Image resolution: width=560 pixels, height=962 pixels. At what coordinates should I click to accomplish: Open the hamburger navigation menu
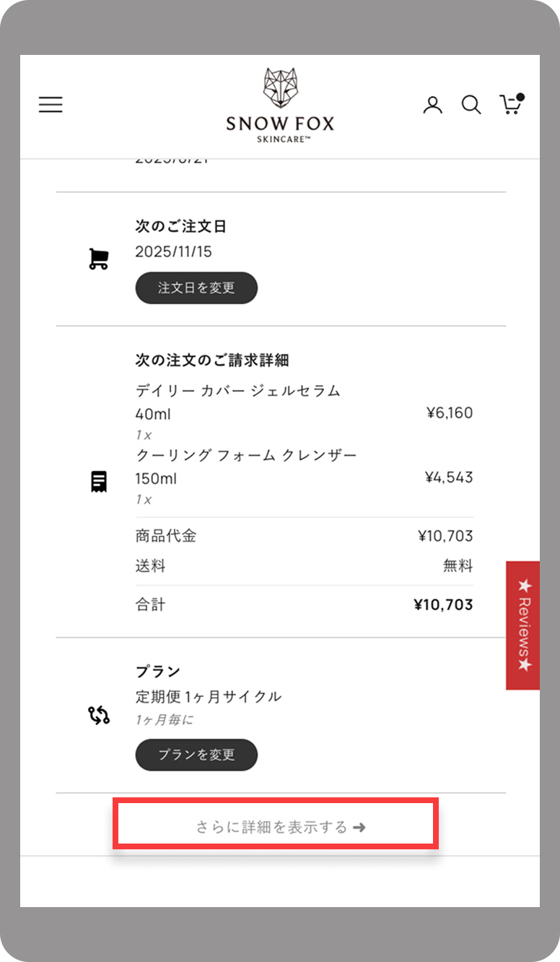coord(51,105)
